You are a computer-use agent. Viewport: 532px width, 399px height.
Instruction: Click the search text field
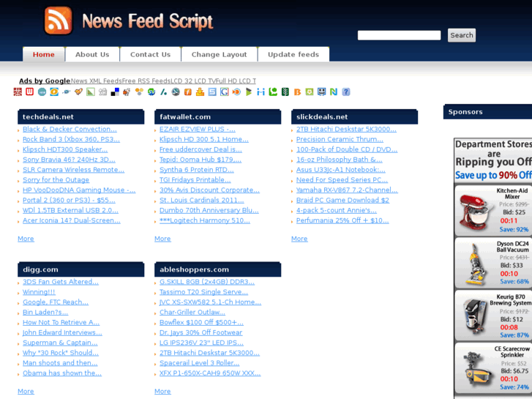click(399, 35)
